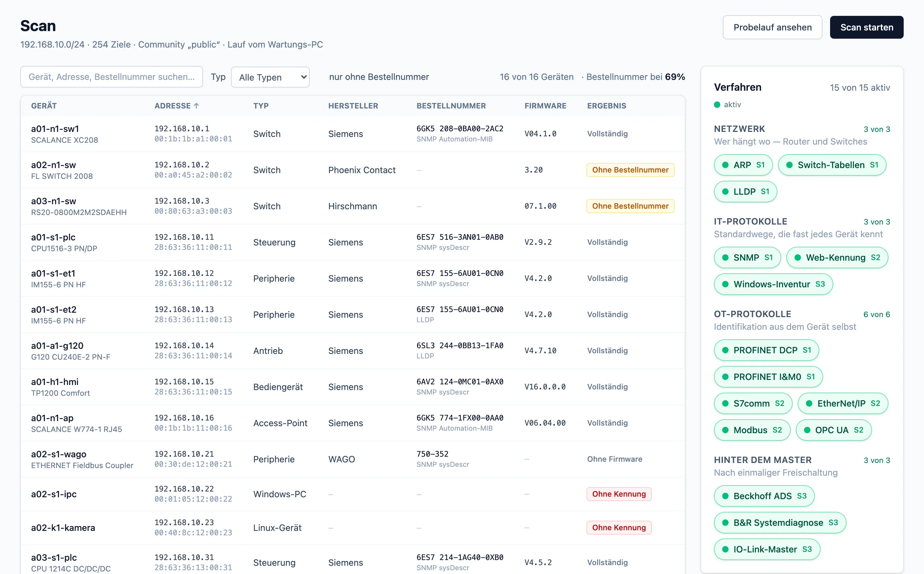This screenshot has height=574, width=924.
Task: Select the a01-h1-hmi device name
Action: click(55, 382)
